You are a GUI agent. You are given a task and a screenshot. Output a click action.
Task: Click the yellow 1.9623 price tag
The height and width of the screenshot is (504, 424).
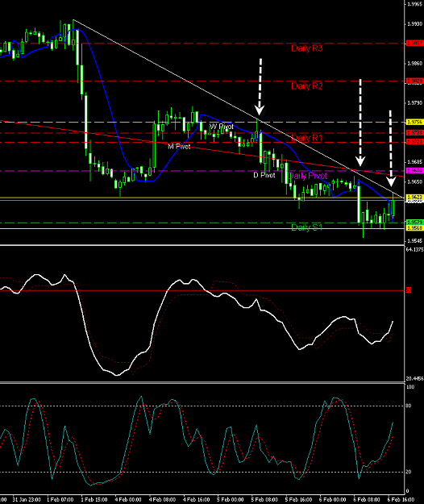coord(415,197)
